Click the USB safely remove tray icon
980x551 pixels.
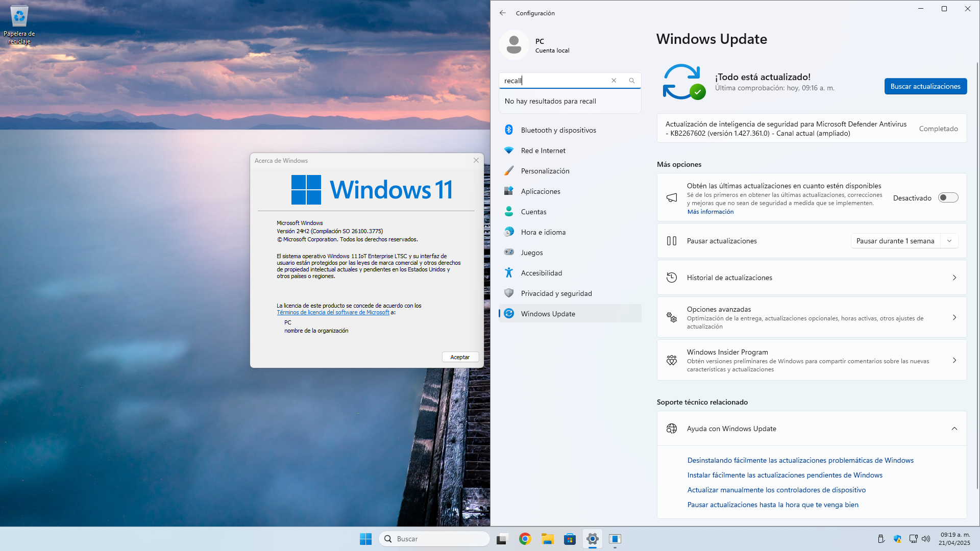coord(880,539)
